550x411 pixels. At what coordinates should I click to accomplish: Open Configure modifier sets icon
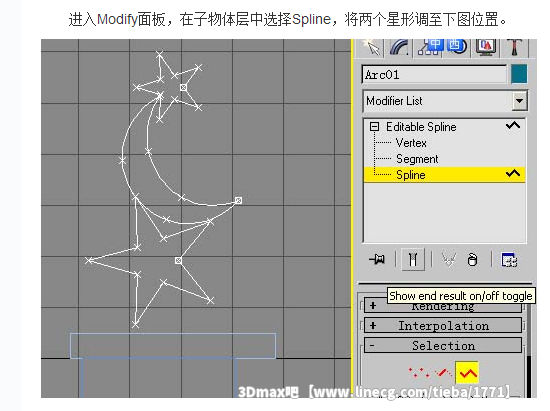(509, 260)
